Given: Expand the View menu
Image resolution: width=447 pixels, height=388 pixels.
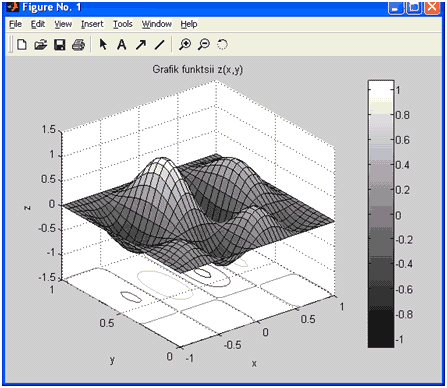Looking at the screenshot, I should [x=63, y=24].
